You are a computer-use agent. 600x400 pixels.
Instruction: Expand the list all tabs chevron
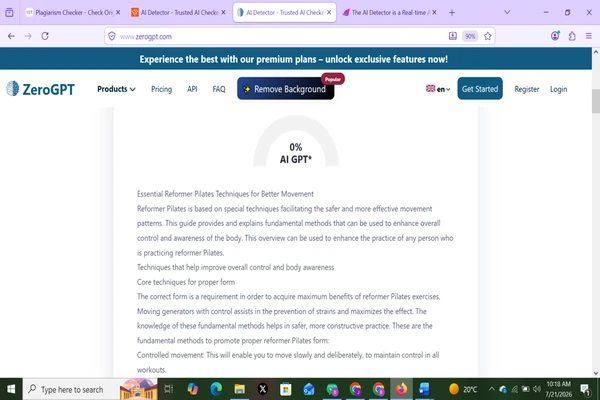(x=507, y=12)
